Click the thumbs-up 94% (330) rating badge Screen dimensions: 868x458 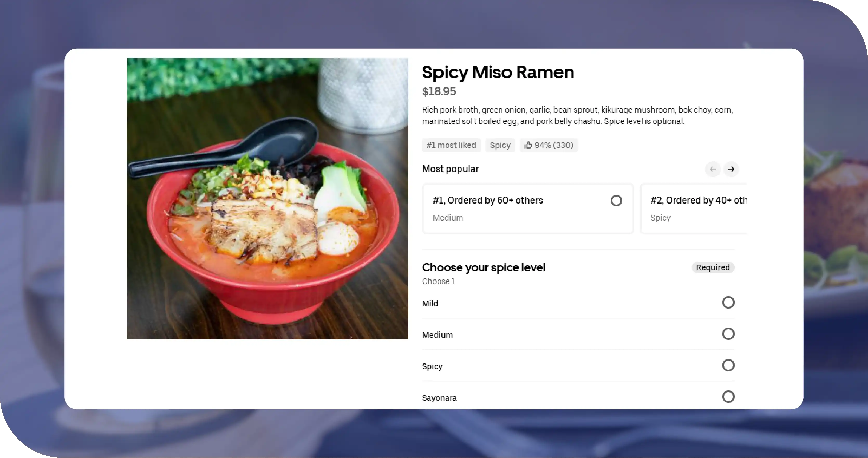[x=549, y=145]
